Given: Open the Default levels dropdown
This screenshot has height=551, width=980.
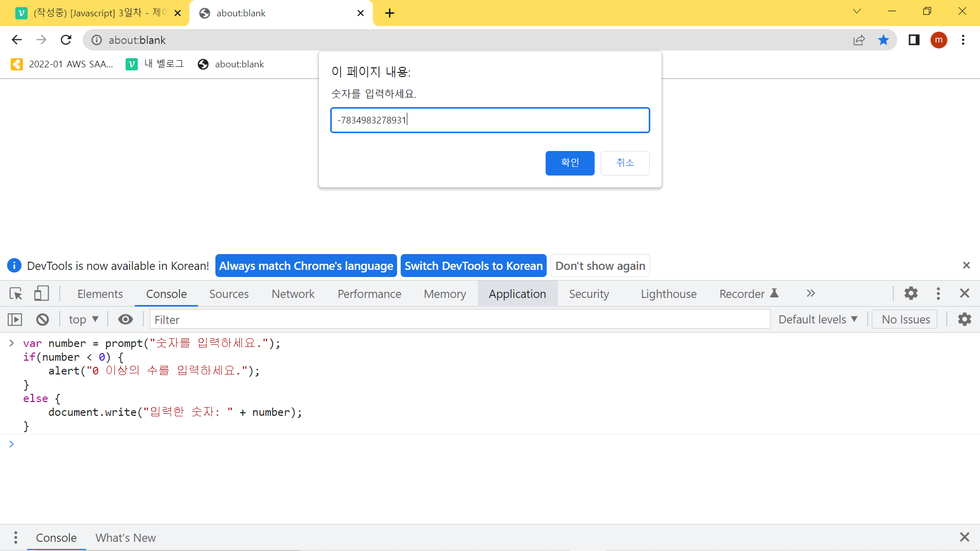Looking at the screenshot, I should pyautogui.click(x=818, y=320).
